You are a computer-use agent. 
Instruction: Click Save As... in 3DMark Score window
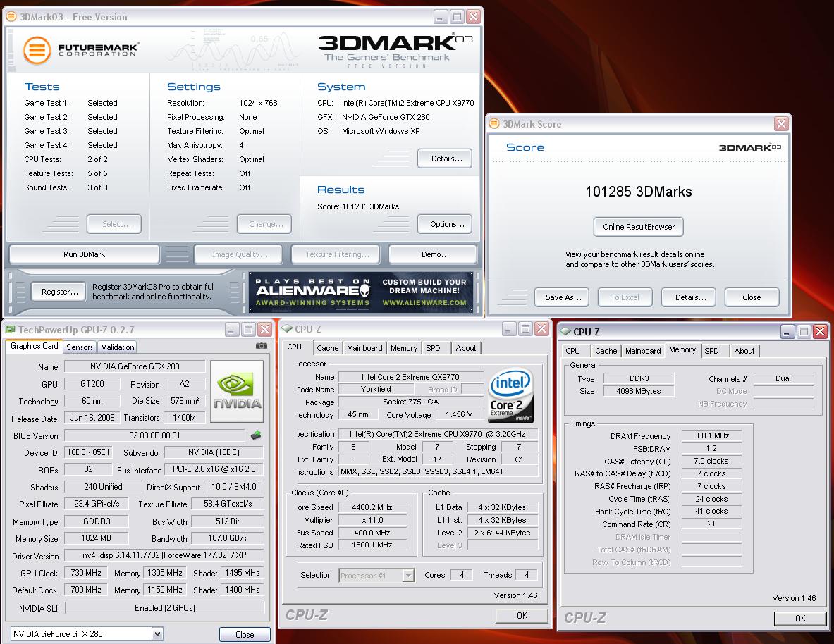pyautogui.click(x=563, y=297)
